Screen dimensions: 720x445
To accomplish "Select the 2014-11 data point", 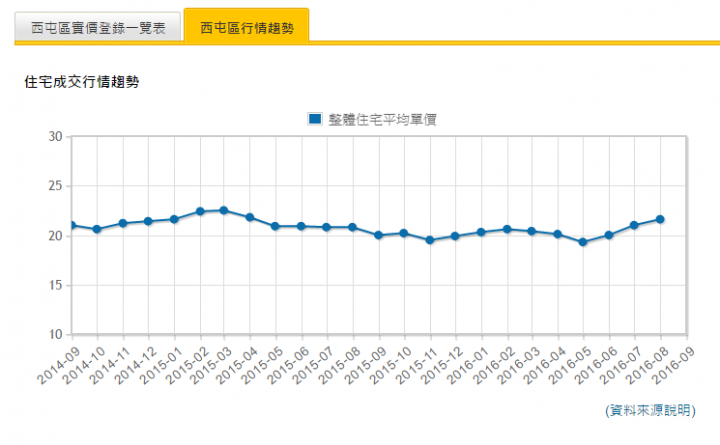I will [123, 223].
